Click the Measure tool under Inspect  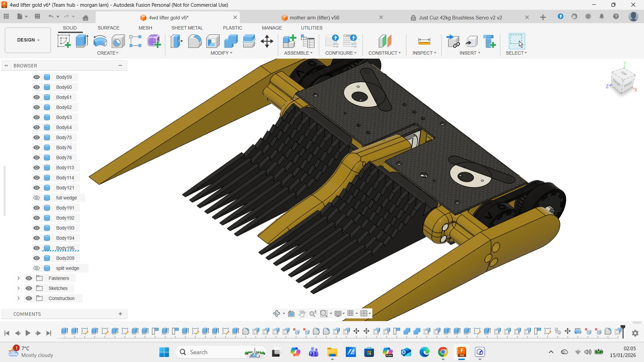[x=424, y=41]
